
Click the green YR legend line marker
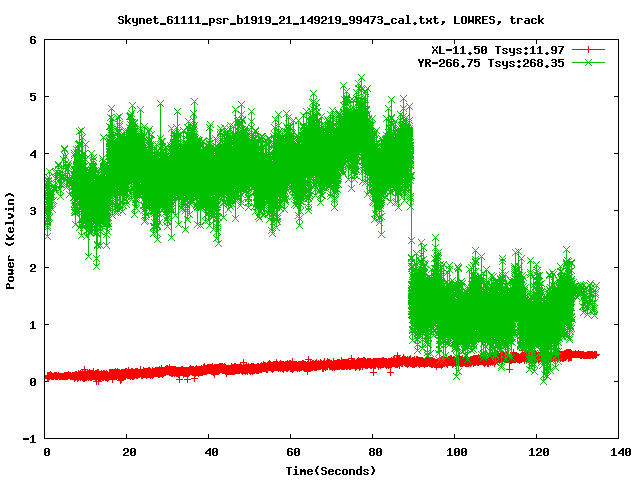point(590,62)
